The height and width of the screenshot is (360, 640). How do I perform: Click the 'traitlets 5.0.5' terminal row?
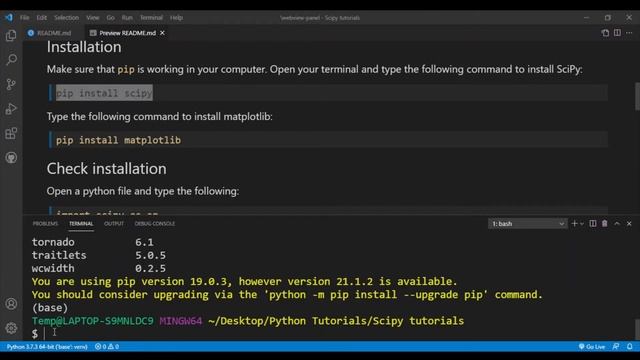[x=99, y=255]
